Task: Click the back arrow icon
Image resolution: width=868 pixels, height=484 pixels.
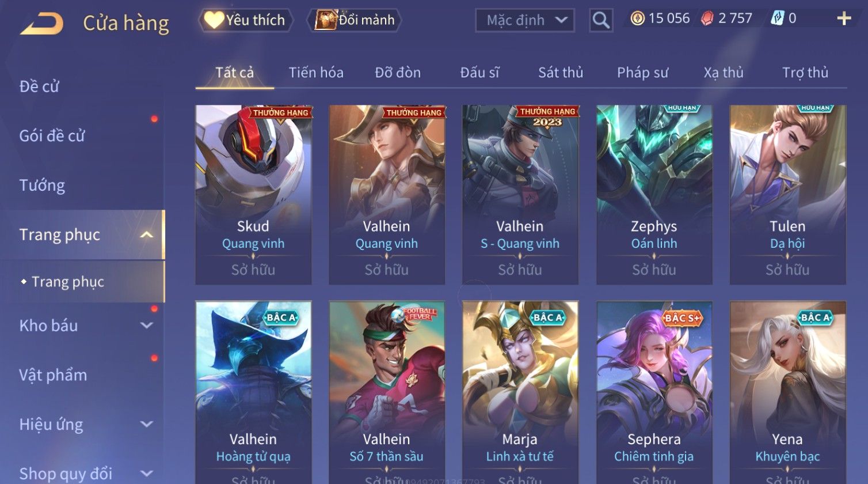Action: pos(41,24)
